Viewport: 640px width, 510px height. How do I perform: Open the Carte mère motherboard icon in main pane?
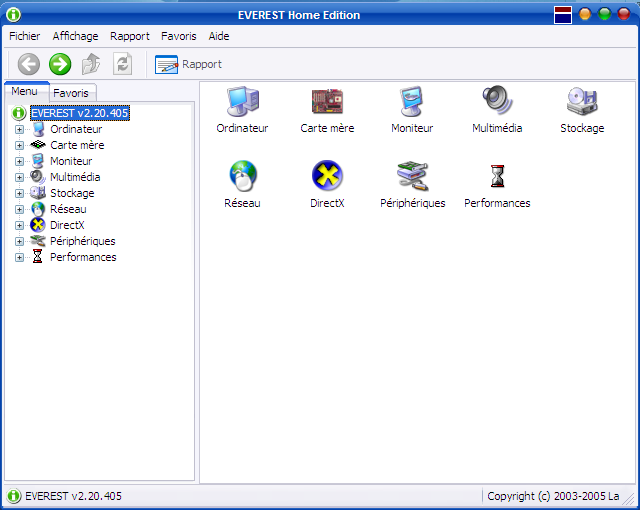(x=327, y=101)
